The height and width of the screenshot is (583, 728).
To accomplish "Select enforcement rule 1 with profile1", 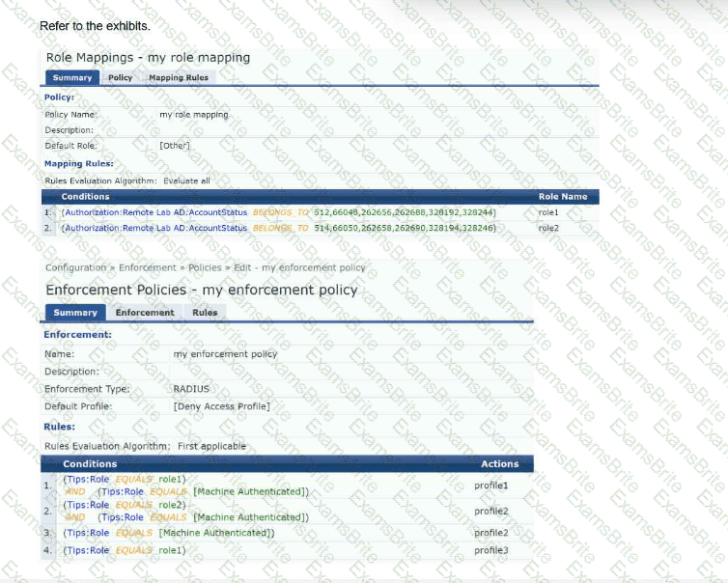I will coord(287,486).
